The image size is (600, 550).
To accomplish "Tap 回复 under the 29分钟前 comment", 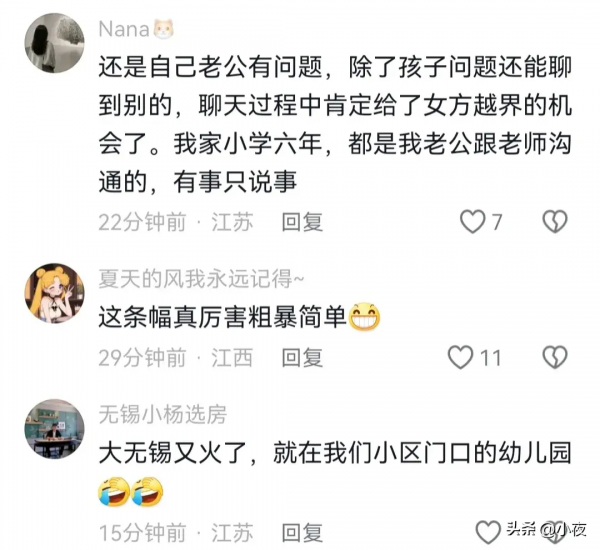I will tap(302, 357).
